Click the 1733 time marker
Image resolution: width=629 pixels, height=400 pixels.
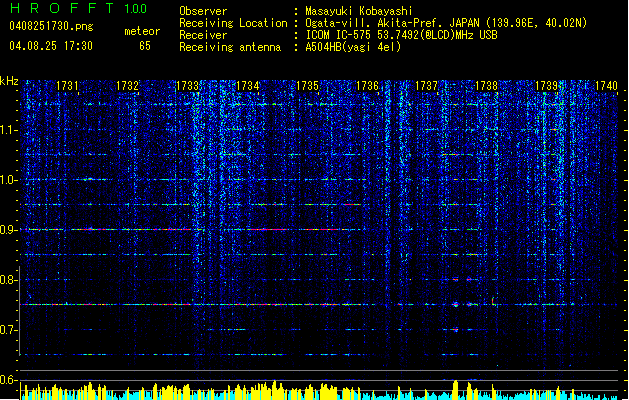(187, 86)
